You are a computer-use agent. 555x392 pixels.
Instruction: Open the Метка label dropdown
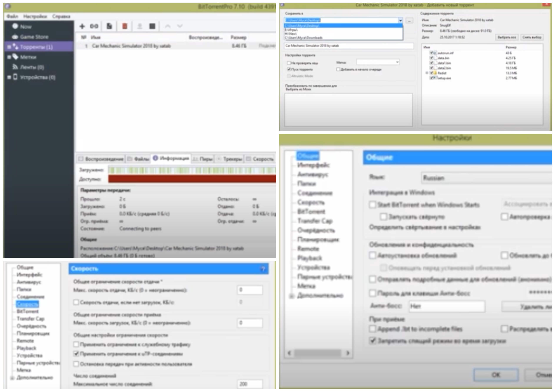click(378, 62)
